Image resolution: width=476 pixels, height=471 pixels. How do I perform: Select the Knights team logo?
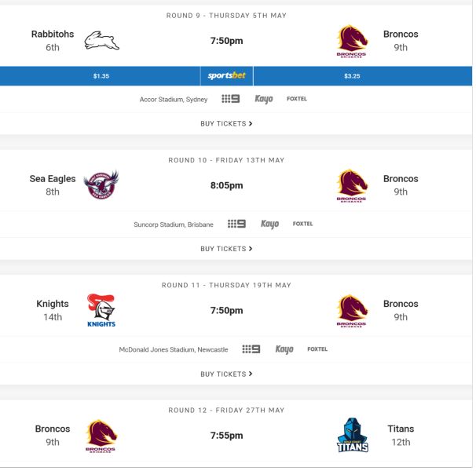point(101,310)
